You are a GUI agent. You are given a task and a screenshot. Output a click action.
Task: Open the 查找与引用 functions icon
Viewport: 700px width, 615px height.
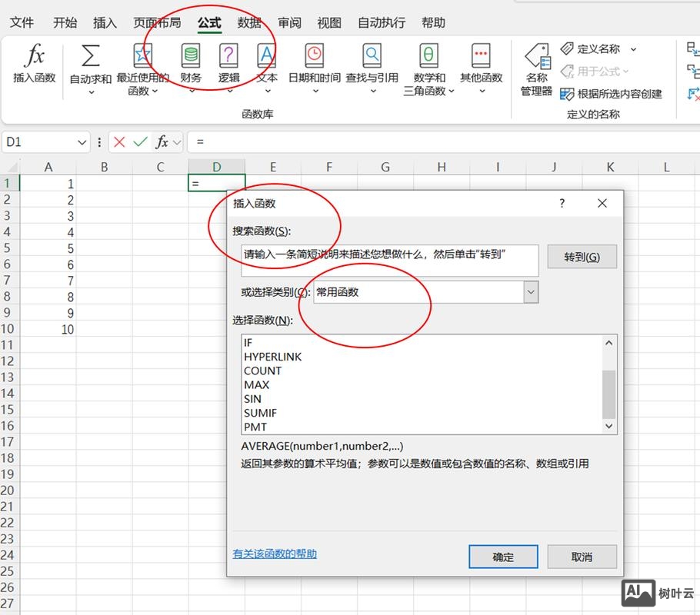coord(372,57)
